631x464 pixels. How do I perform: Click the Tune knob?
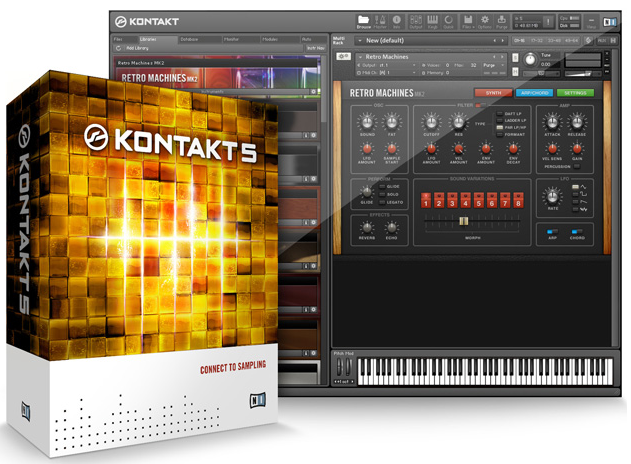(530, 60)
